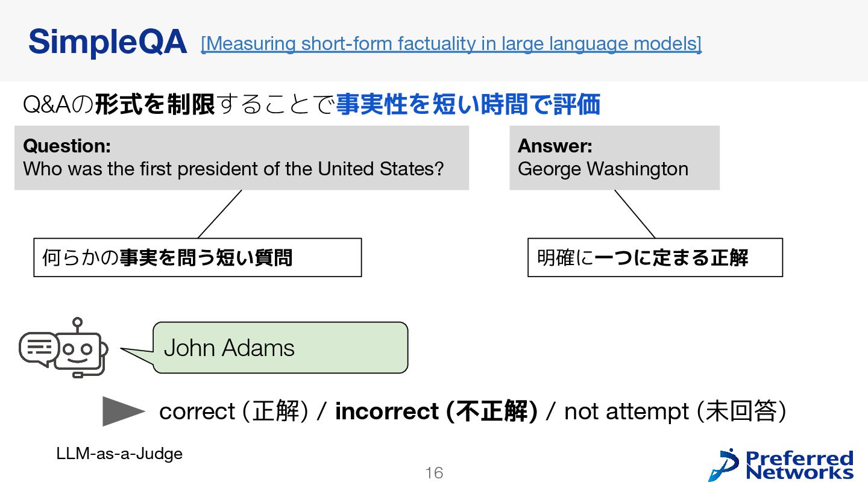
Task: Click the question text about first president
Action: [233, 169]
